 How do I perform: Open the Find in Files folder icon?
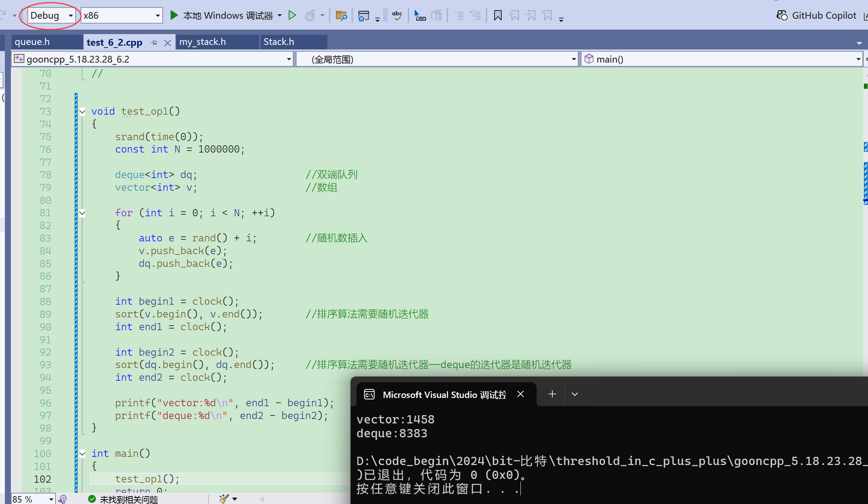(341, 15)
